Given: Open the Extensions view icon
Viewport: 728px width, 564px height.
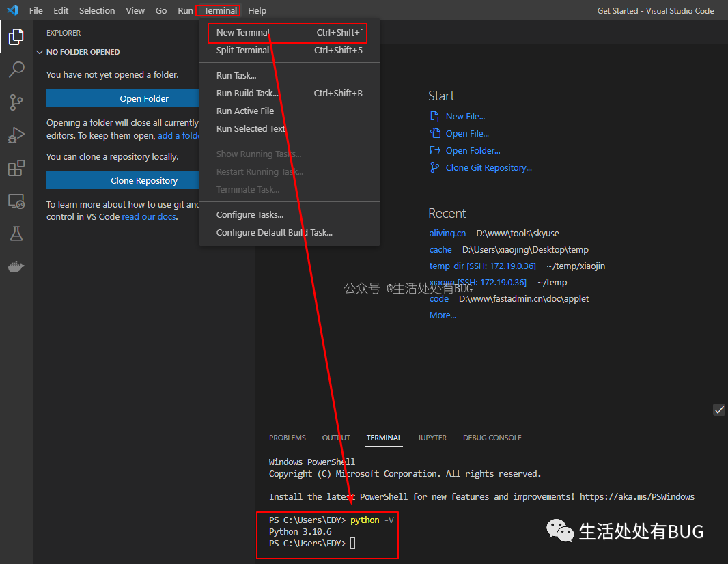Looking at the screenshot, I should (x=16, y=168).
